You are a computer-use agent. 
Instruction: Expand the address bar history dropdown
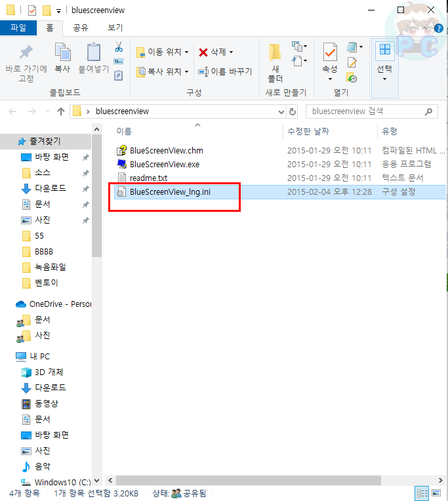coord(281,112)
